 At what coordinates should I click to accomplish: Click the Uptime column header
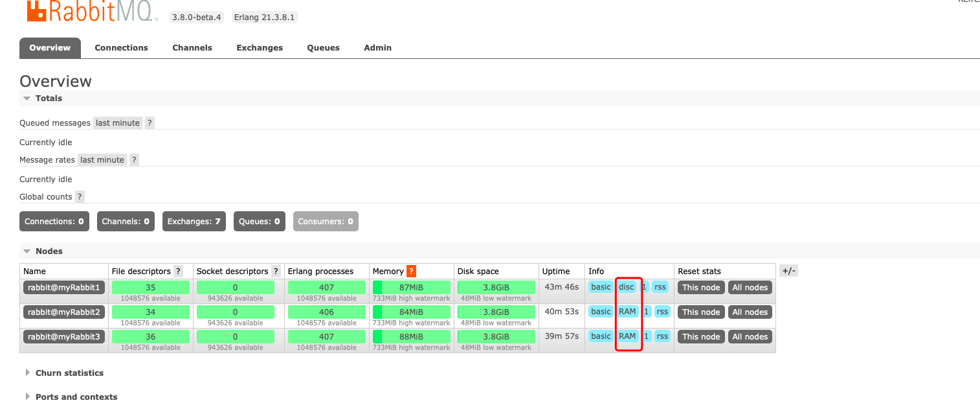coord(556,271)
